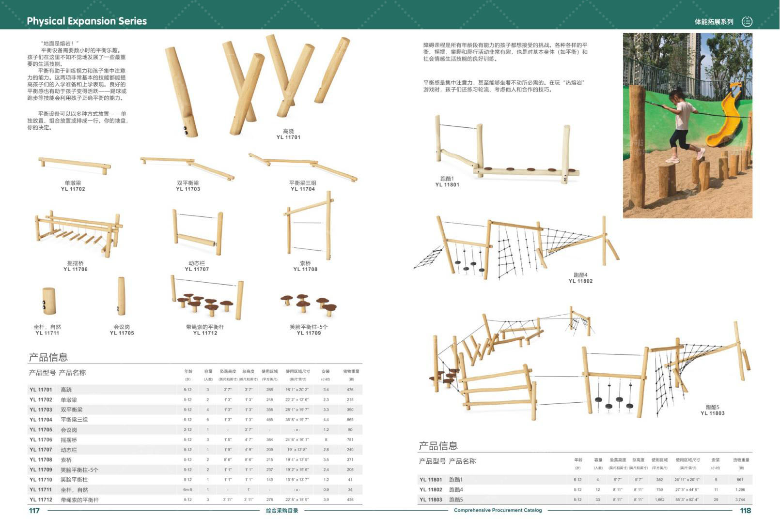Click the 'YL 11704' caption under 平衡梁三组 image

[x=303, y=189]
